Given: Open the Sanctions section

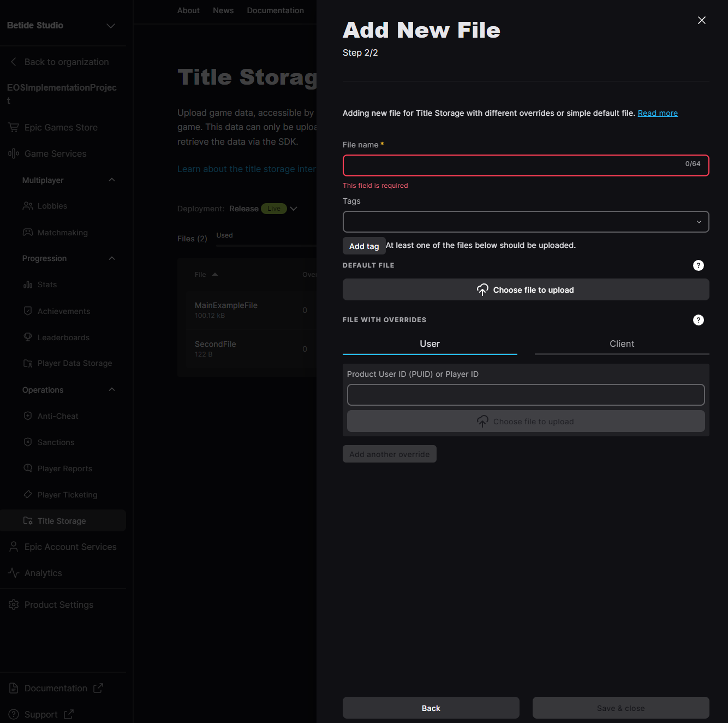Looking at the screenshot, I should click(x=56, y=442).
